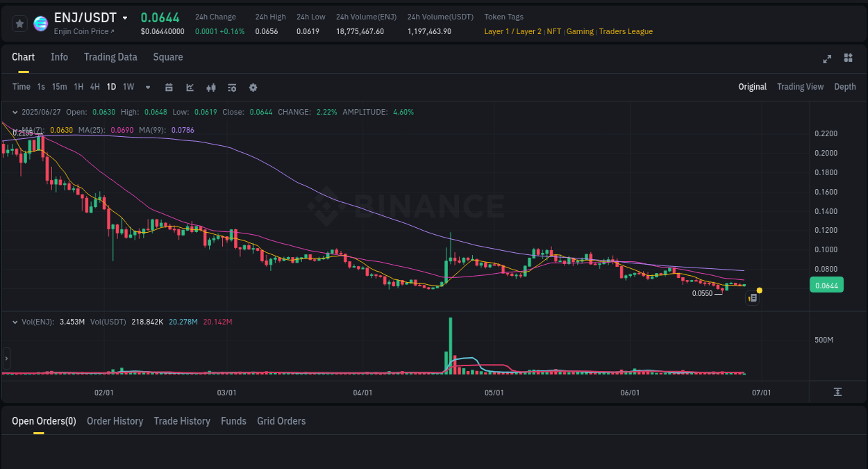Collapse the OHLC info row via its chevron
Viewport: 868px width, 469px height.
pyautogui.click(x=15, y=111)
